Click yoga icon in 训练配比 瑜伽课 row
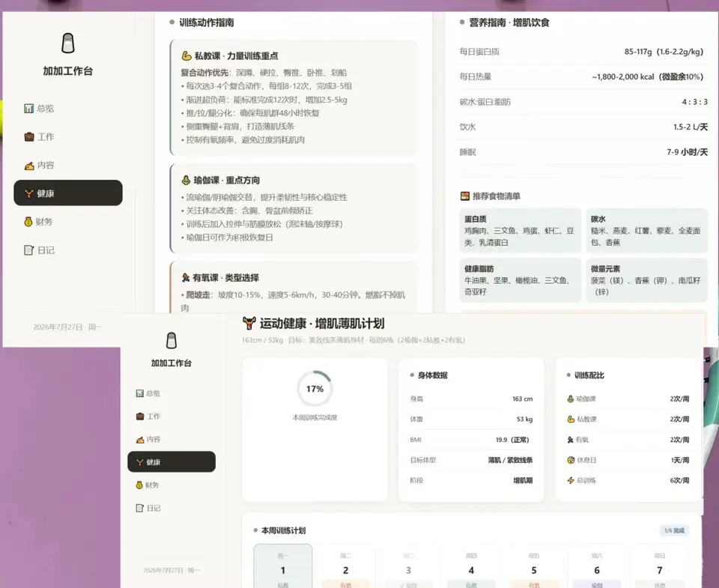 pos(571,398)
